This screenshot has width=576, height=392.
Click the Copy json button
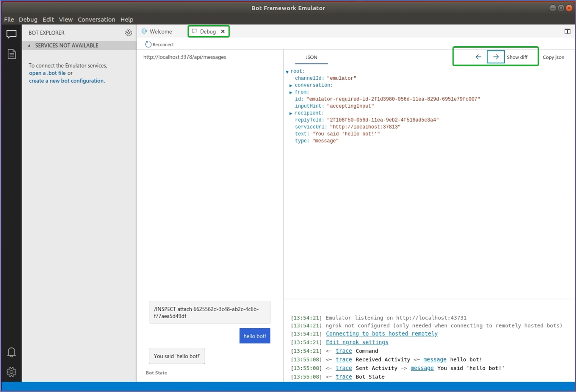pos(553,57)
